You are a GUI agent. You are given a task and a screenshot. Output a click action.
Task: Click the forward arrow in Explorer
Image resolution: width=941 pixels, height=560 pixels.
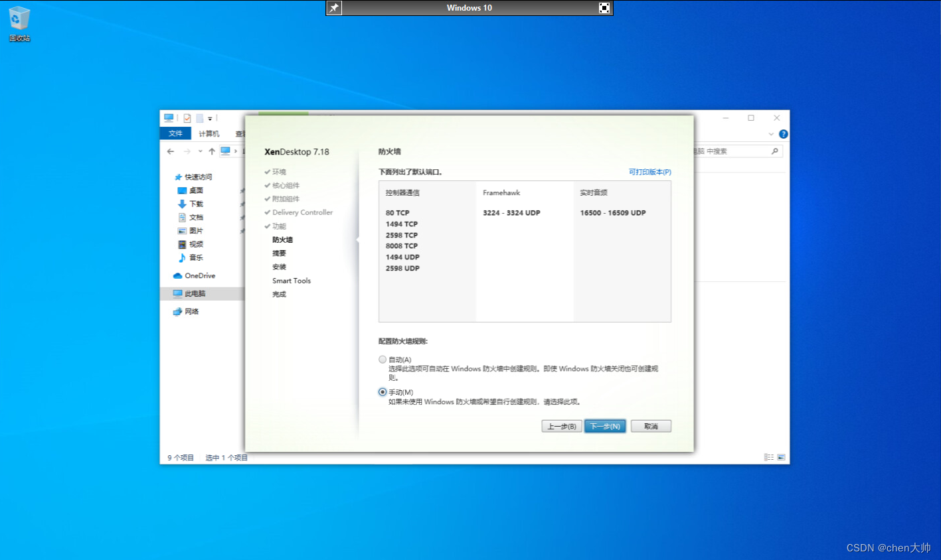click(187, 151)
